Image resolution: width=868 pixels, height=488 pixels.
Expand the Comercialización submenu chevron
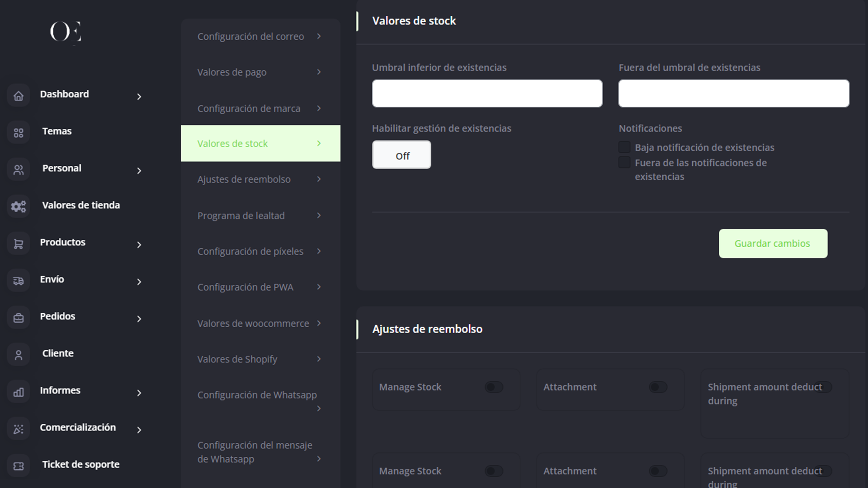(x=139, y=430)
